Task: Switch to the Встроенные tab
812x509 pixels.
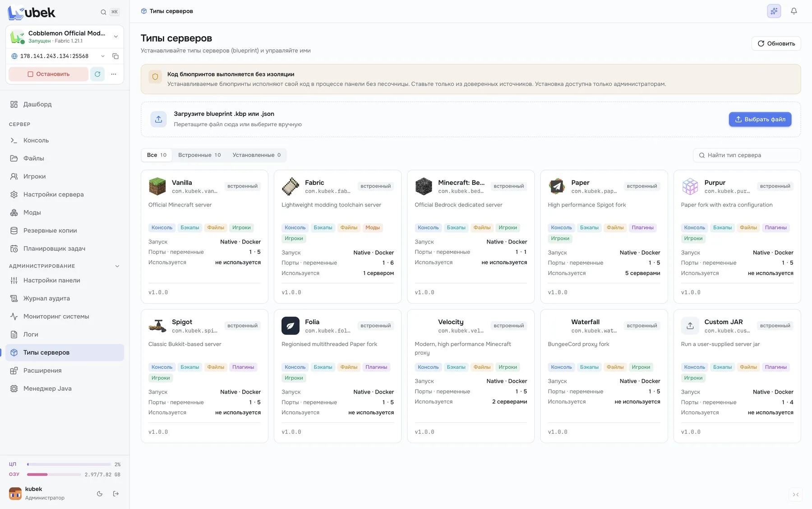Action: 199,155
